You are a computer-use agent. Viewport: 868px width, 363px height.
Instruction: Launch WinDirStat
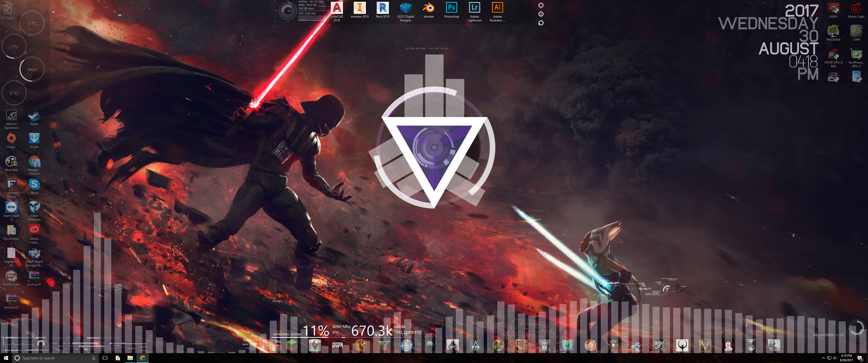[x=833, y=33]
